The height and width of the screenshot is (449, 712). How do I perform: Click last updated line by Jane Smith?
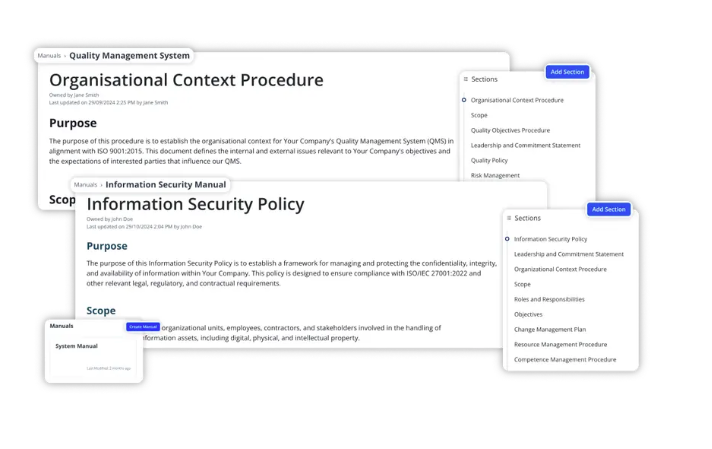coord(109,103)
